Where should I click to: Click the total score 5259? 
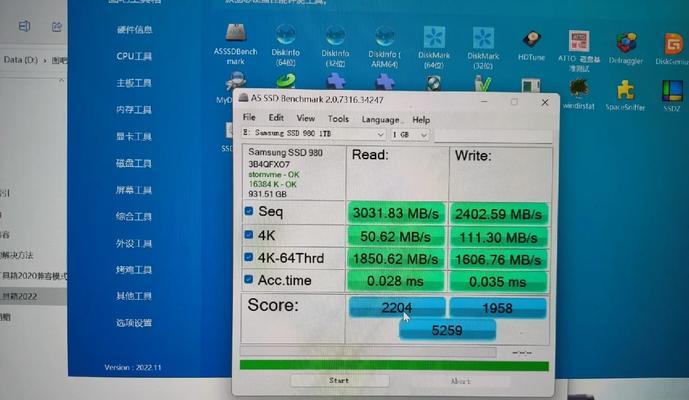(x=447, y=330)
